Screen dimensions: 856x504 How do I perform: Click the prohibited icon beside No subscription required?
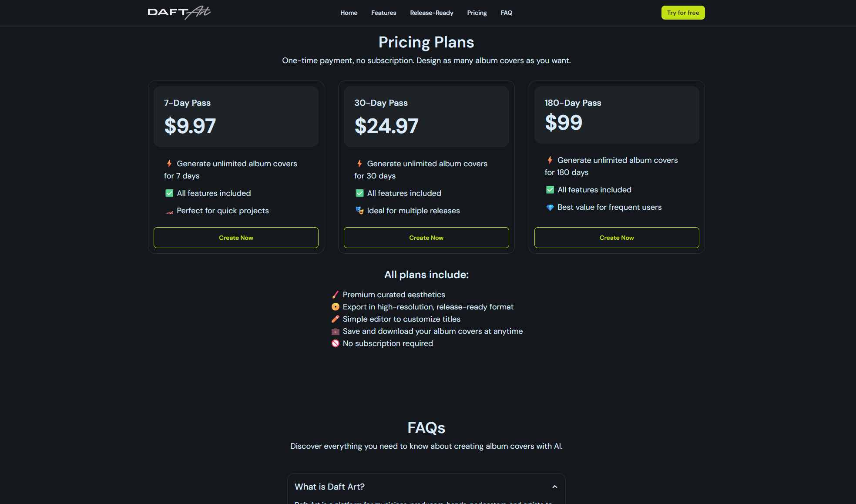[335, 343]
